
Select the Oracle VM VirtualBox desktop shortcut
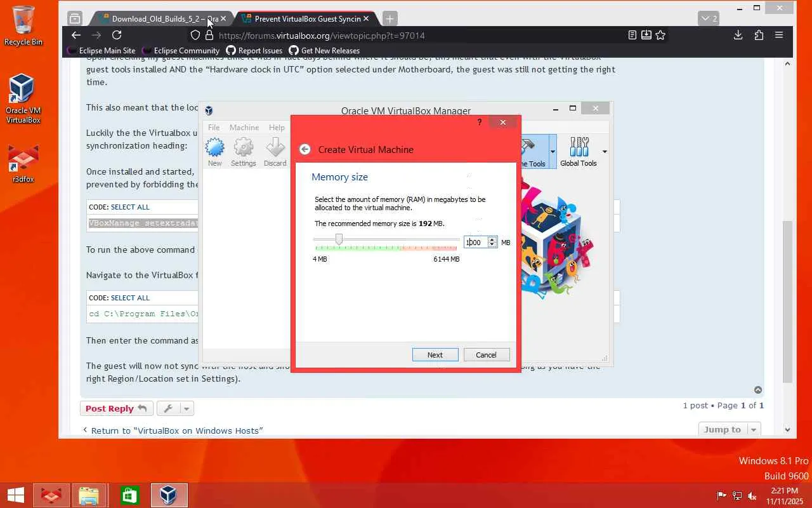23,99
